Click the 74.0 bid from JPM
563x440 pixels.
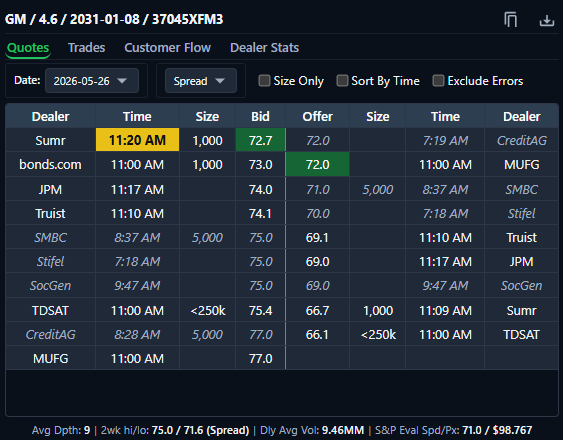click(x=261, y=189)
